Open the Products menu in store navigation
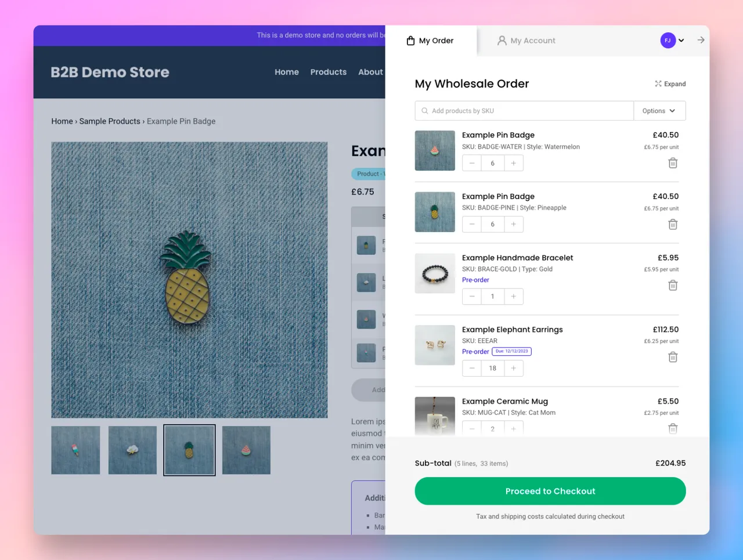 tap(328, 72)
